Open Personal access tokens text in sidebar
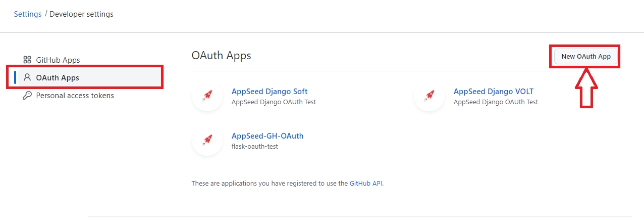The height and width of the screenshot is (220, 644). coord(75,96)
